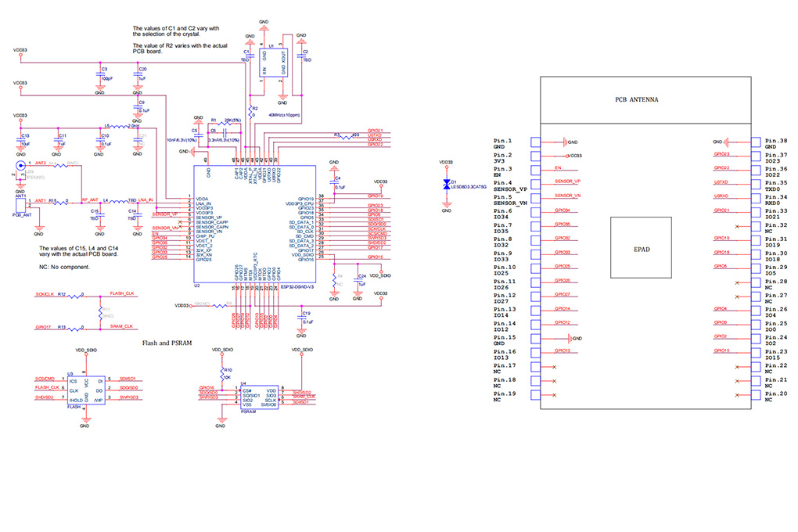Click the C13 10uF capacitor symbol

coord(20,141)
